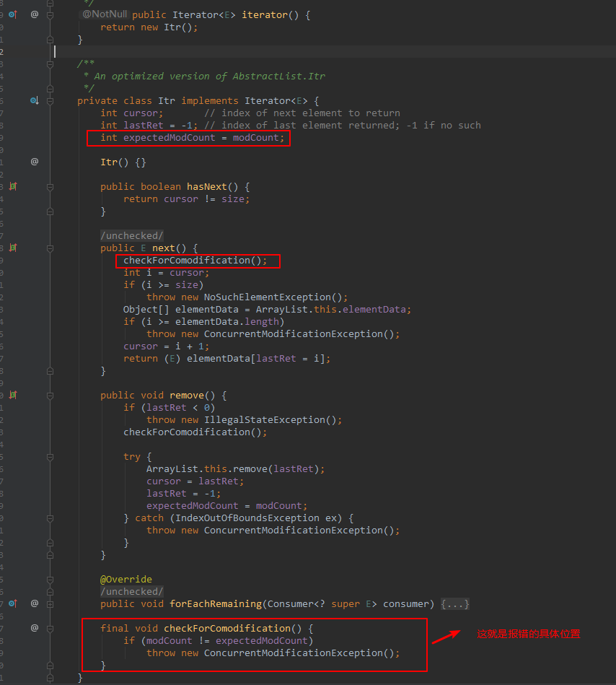Click 'if (lastRet < 0)' condition
This screenshot has width=616, height=685.
[x=169, y=407]
